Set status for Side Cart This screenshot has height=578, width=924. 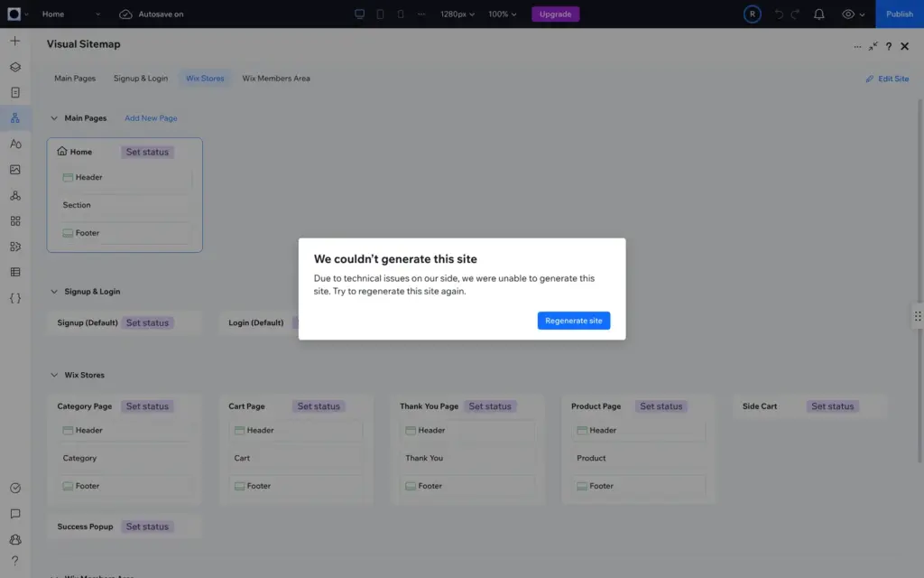832,406
